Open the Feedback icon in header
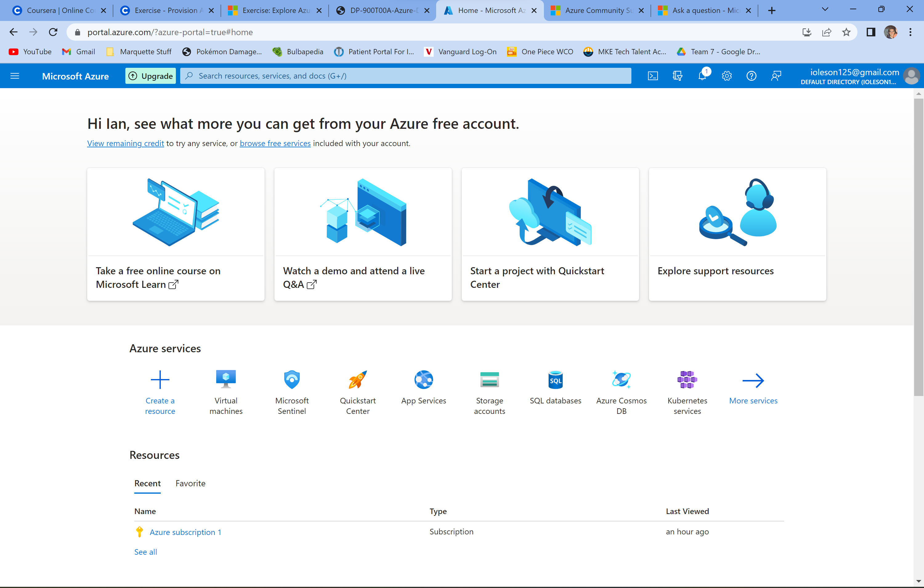Viewport: 924px width, 588px height. tap(776, 76)
